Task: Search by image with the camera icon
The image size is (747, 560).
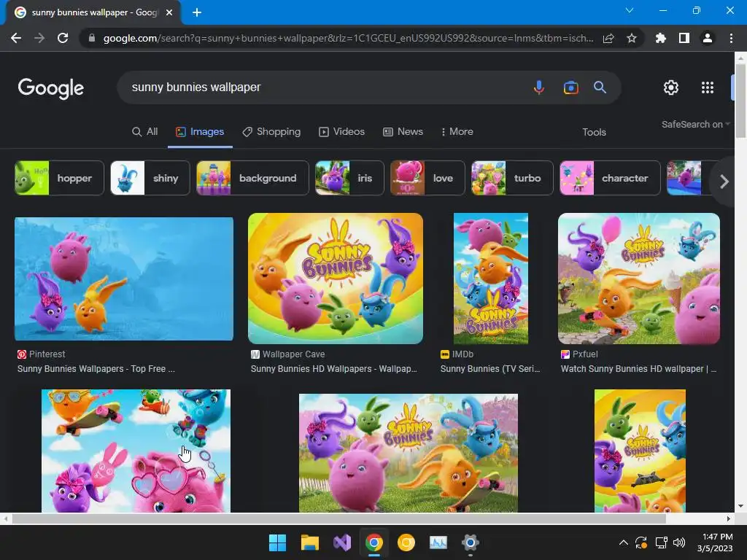Action: pos(570,87)
